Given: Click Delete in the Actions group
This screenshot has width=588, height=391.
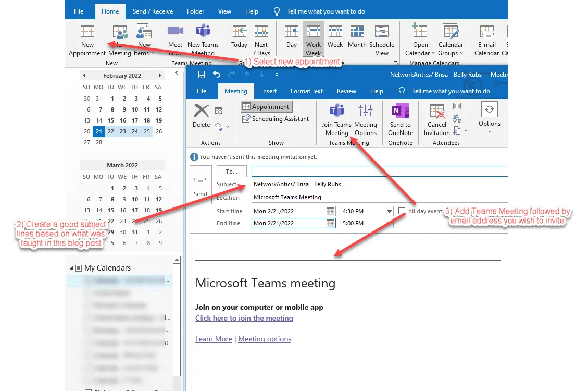Looking at the screenshot, I should click(x=202, y=116).
